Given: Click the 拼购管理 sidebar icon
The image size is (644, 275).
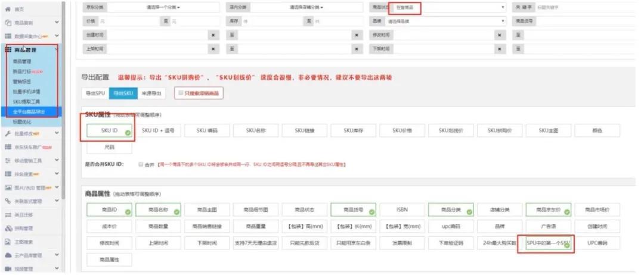Looking at the screenshot, I should (7, 229).
